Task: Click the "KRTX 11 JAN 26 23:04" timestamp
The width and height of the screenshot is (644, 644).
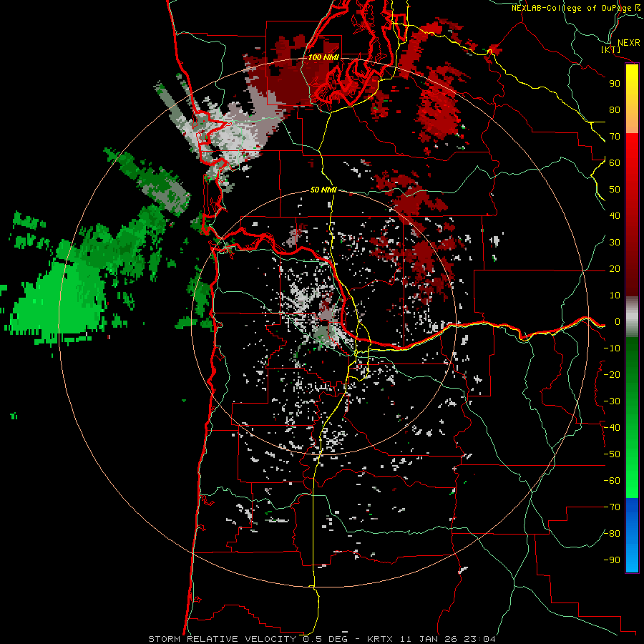Action: 431,639
